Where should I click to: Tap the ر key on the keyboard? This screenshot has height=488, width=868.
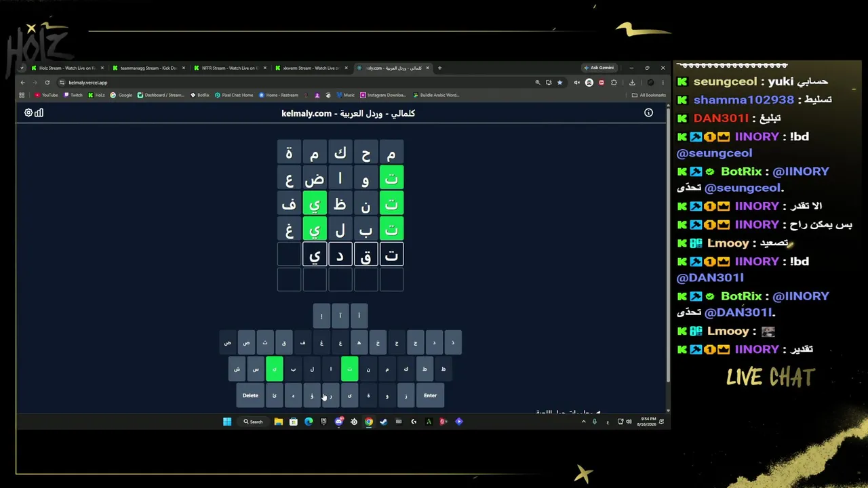click(330, 396)
